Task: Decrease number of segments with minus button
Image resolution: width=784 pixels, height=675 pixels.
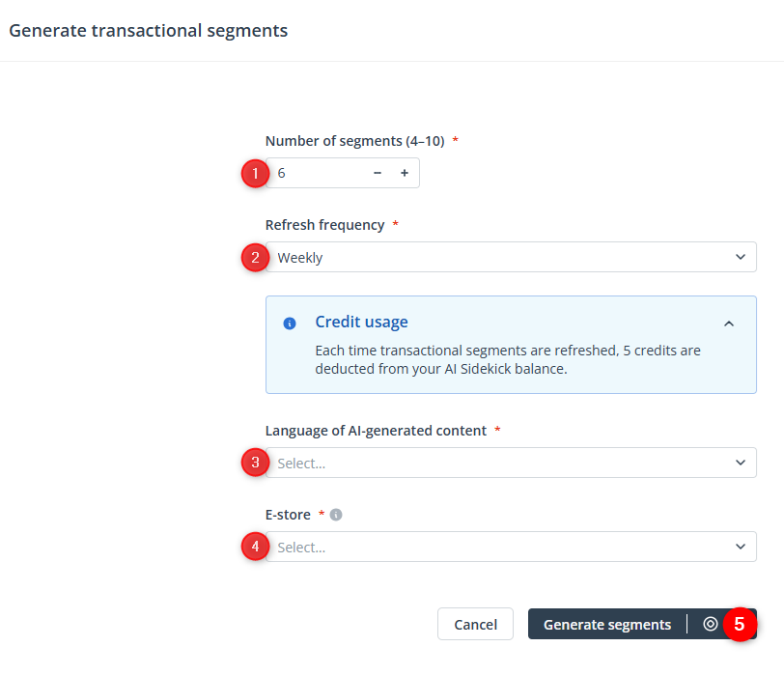Action: (x=378, y=173)
